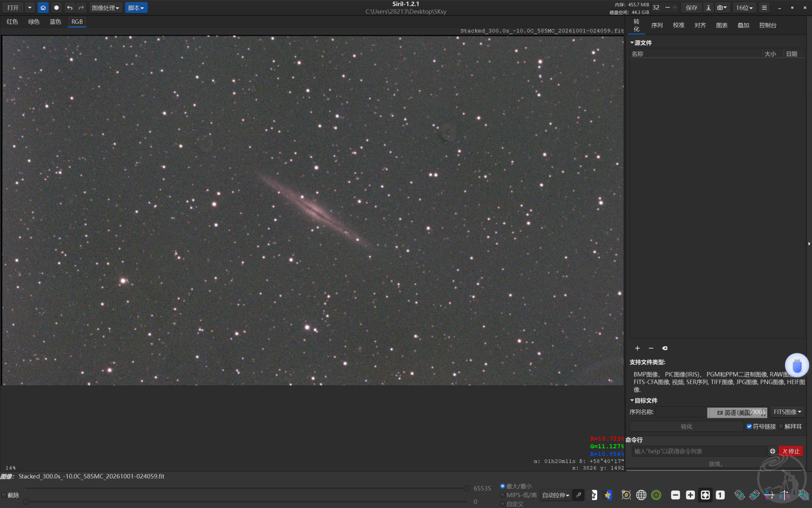Viewport: 812px width, 508px height.
Task: Click the redo arrow icon
Action: click(81, 8)
